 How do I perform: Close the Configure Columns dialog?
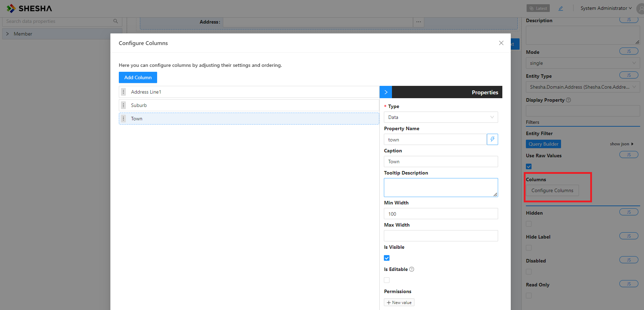(501, 43)
